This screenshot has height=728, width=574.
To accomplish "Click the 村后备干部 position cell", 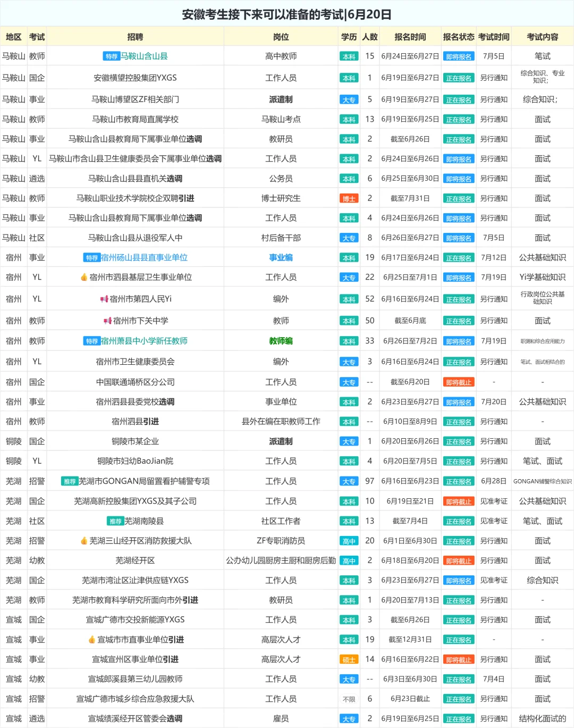I will coord(281,238).
